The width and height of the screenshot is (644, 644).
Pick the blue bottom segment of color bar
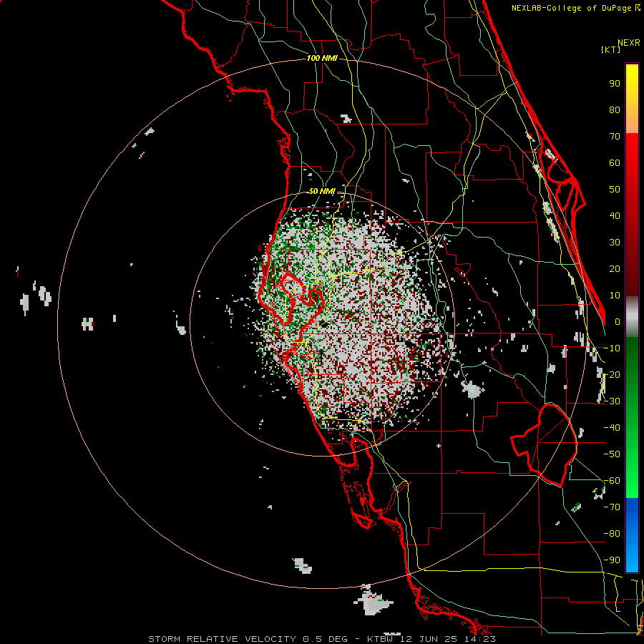tap(632, 535)
